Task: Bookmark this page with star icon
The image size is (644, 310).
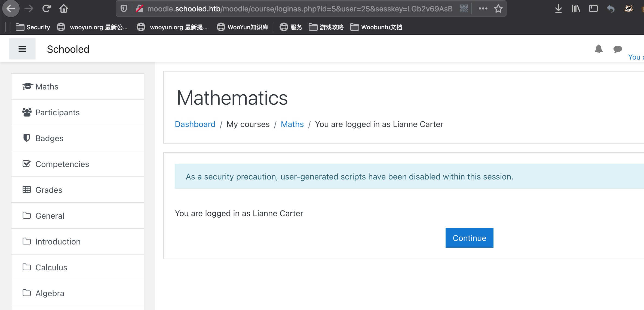Action: coord(498,9)
